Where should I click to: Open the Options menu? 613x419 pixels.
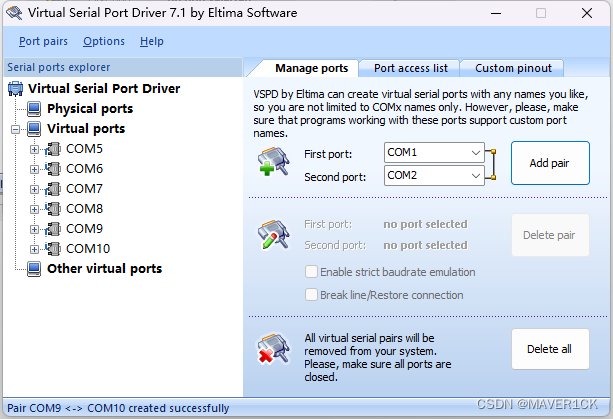pyautogui.click(x=104, y=41)
